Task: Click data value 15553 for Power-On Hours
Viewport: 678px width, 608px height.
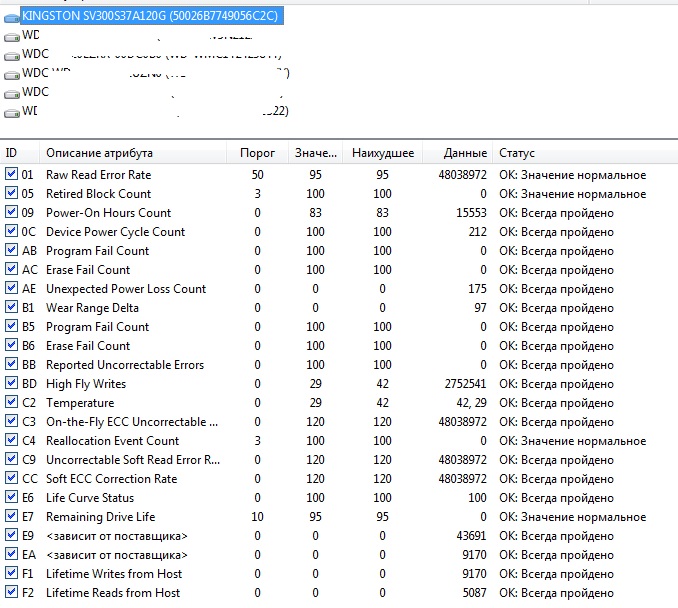Action: point(471,213)
